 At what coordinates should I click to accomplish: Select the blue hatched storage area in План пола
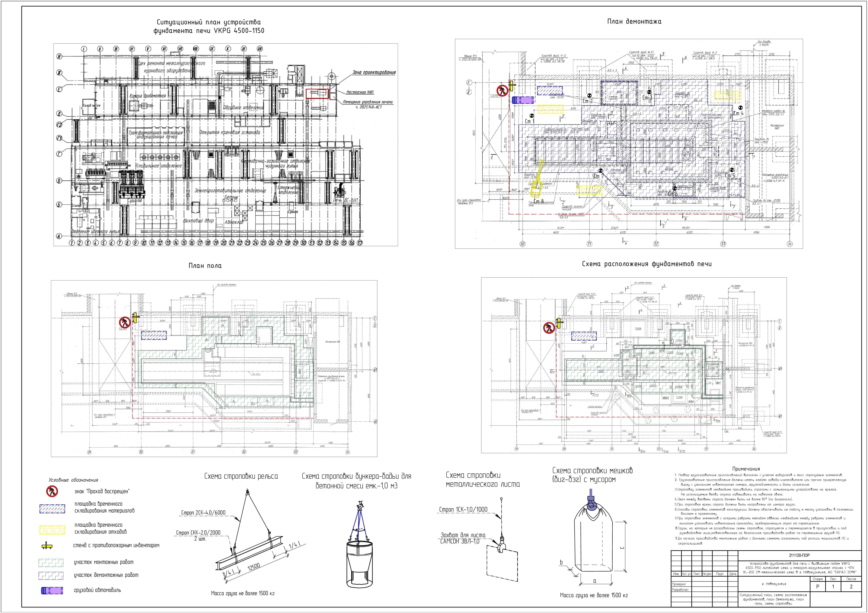point(154,335)
